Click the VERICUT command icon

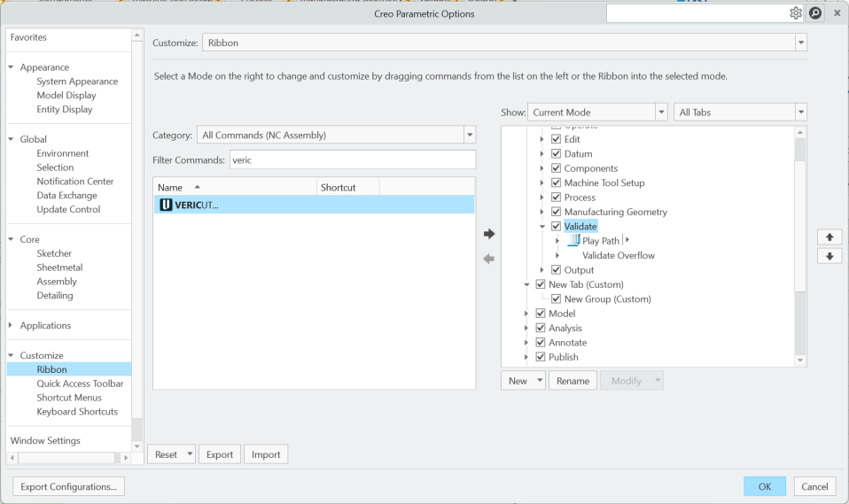[166, 205]
